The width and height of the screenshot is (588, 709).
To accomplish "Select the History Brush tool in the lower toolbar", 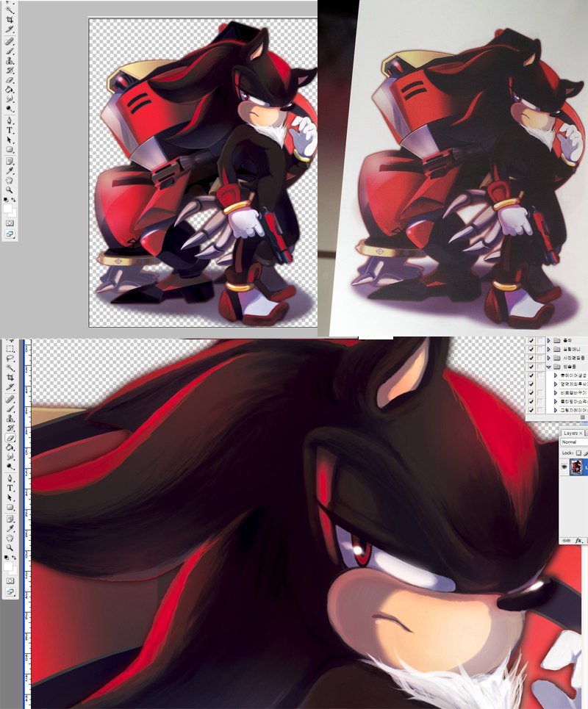I will tap(10, 428).
